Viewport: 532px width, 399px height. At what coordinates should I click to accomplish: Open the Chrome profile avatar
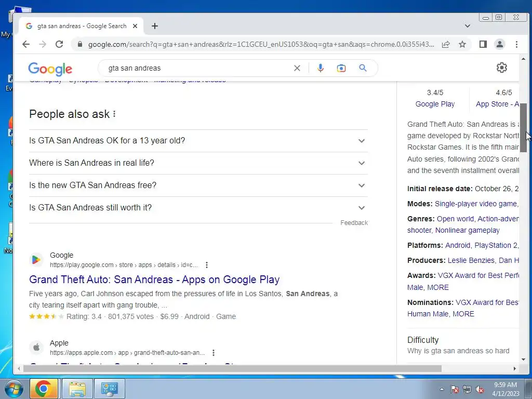click(x=500, y=44)
